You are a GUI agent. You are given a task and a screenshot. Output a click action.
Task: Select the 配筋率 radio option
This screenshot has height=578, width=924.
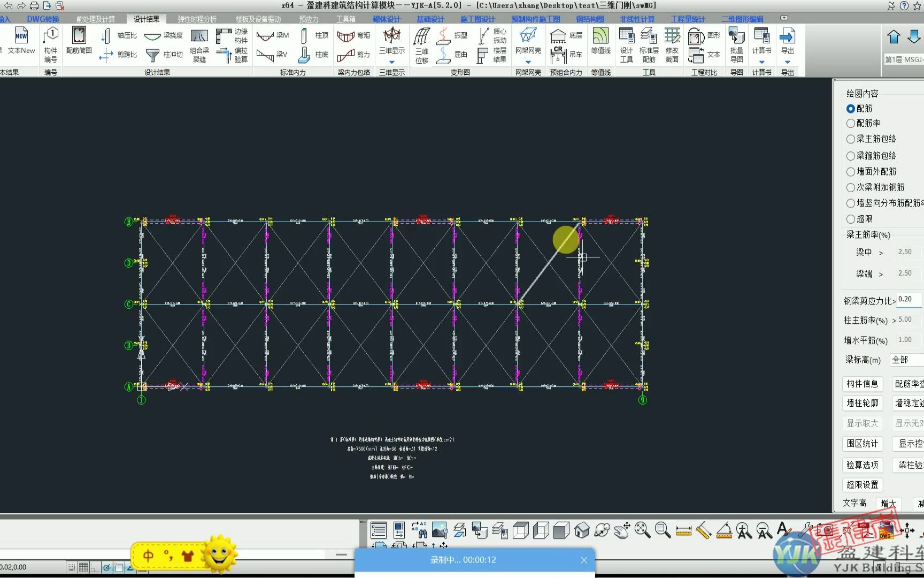click(850, 123)
